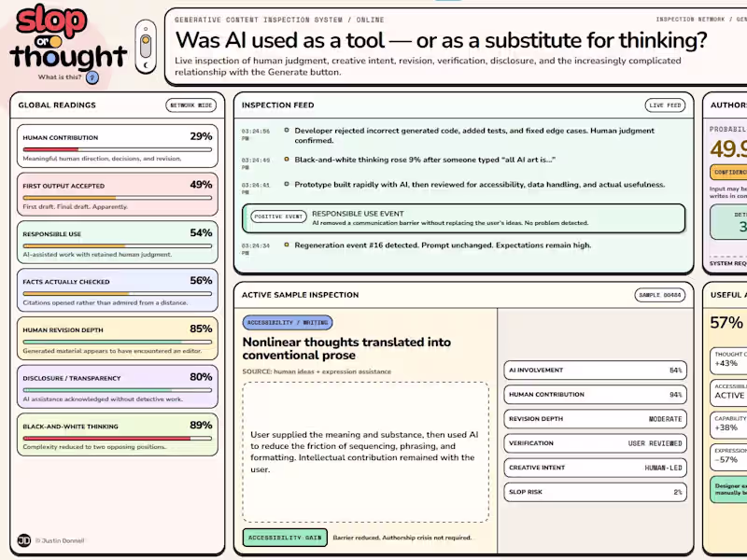Click the slop or thought logo
This screenshot has width=747, height=560.
(67, 38)
